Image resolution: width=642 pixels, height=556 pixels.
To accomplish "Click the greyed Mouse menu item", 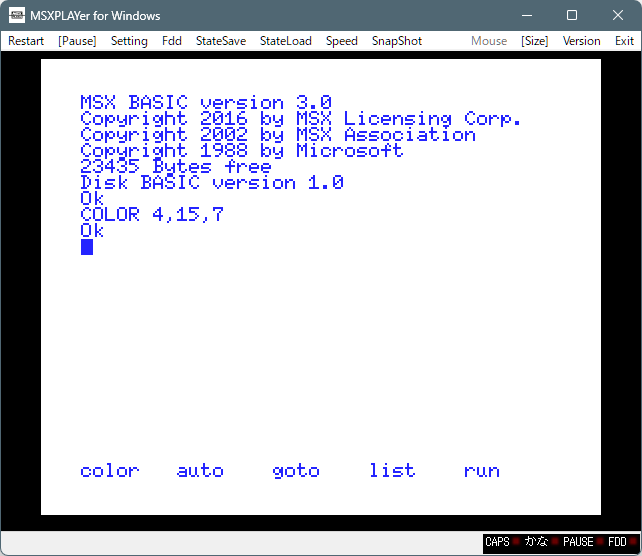I will coord(489,41).
